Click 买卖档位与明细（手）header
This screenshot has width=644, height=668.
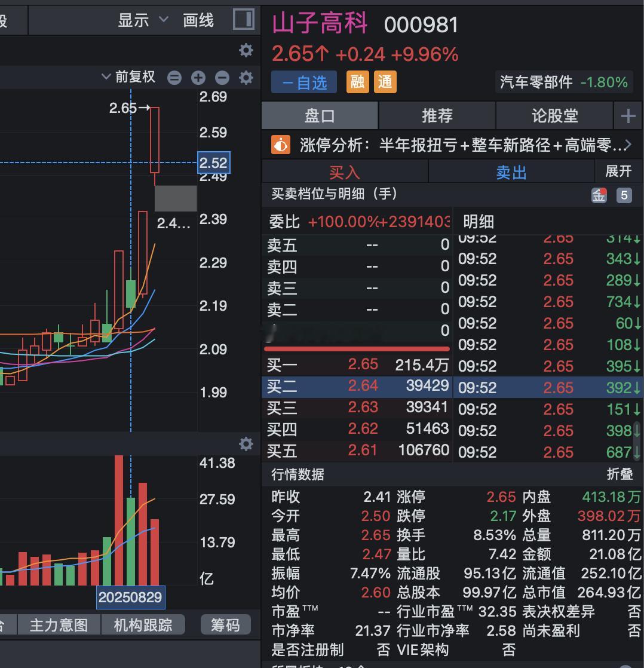335,194
